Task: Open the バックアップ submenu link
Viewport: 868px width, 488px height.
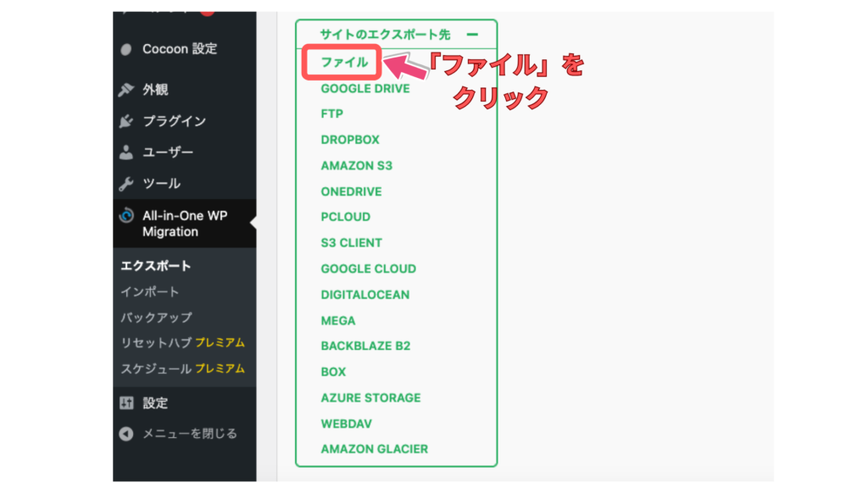Action: (156, 317)
